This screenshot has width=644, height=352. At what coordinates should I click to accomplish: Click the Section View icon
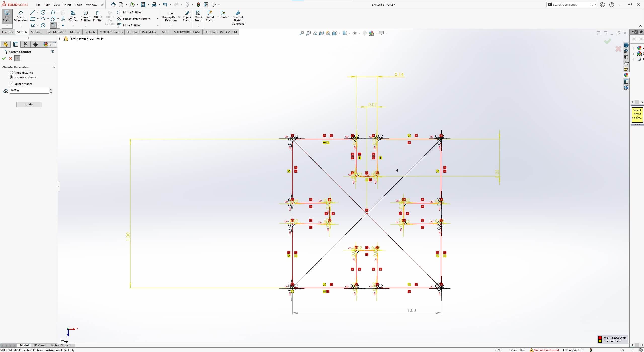point(321,33)
